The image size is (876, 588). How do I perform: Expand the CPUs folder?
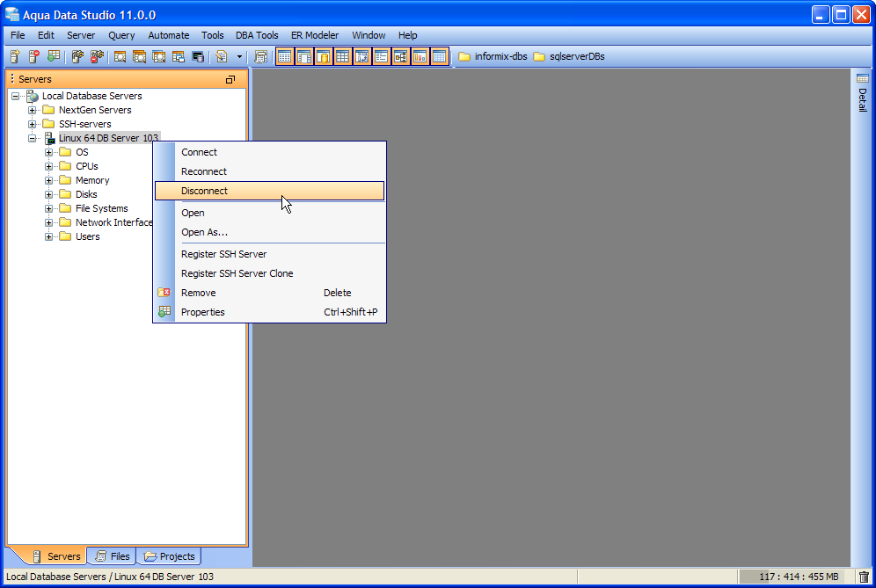click(48, 166)
